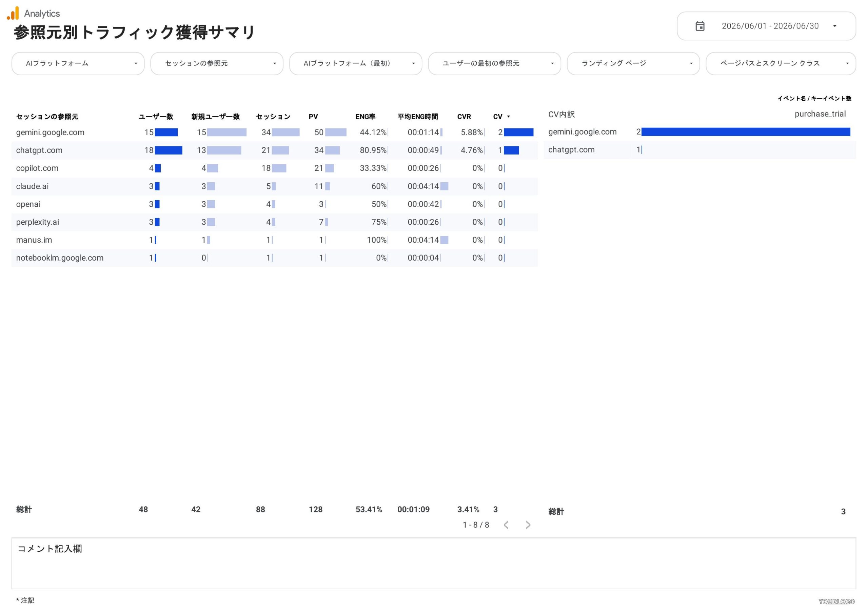The image size is (868, 613).
Task: Click the chatgpt.com ユーザー数 bar
Action: click(x=169, y=150)
